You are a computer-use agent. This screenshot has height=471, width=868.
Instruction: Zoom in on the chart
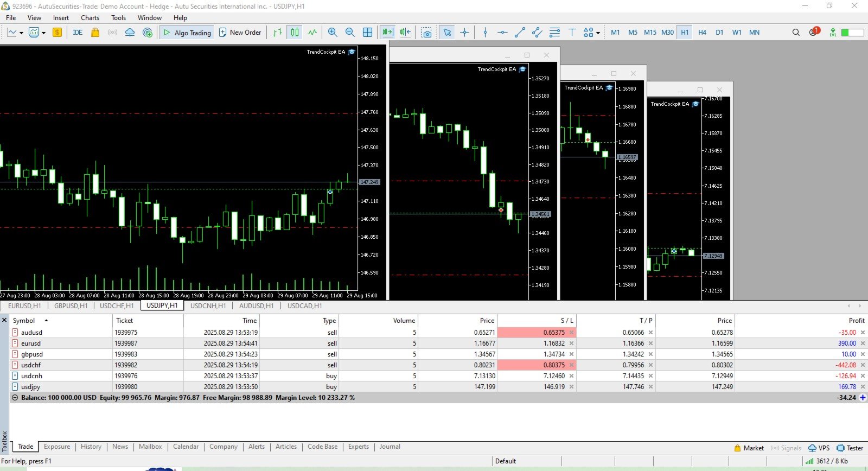point(333,33)
